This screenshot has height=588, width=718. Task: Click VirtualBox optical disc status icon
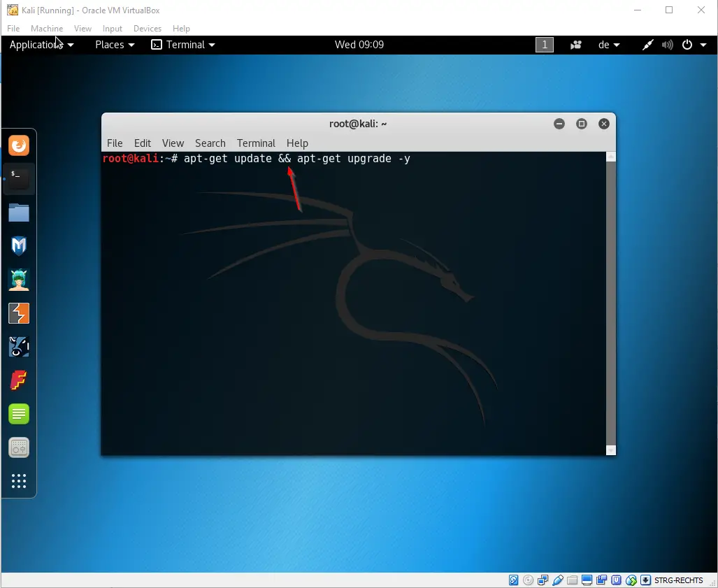tap(528, 580)
